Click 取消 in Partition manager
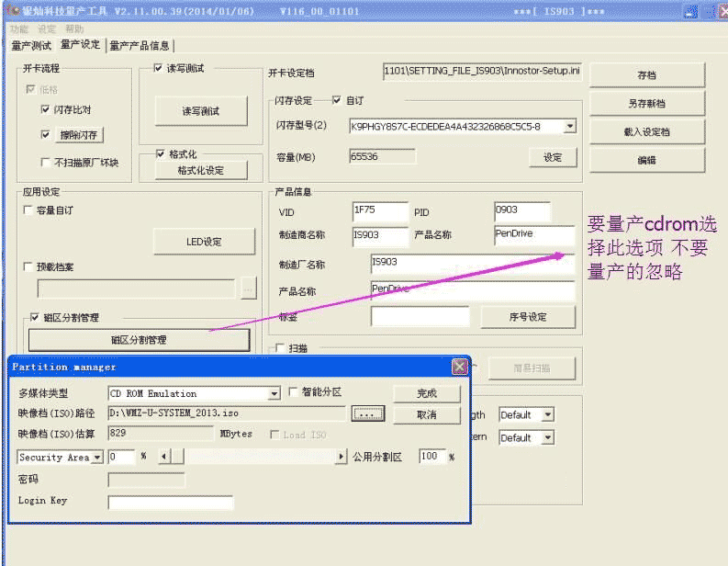This screenshot has width=728, height=566. point(427,415)
